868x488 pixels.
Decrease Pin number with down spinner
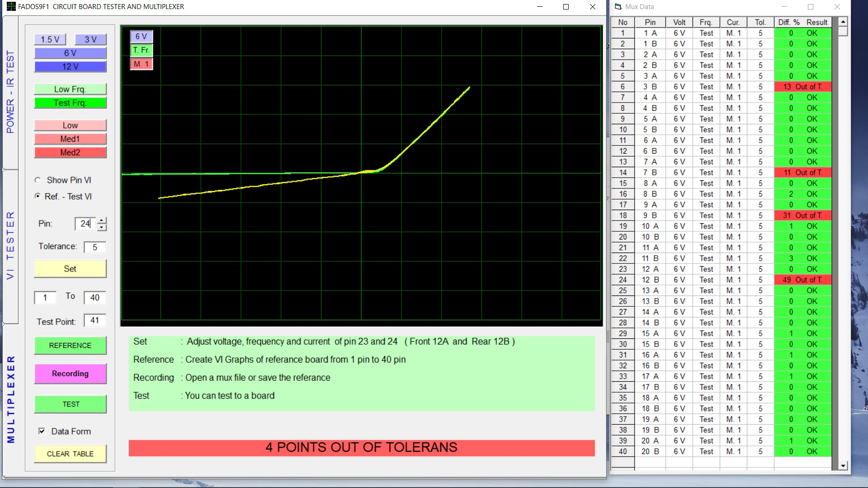click(102, 227)
